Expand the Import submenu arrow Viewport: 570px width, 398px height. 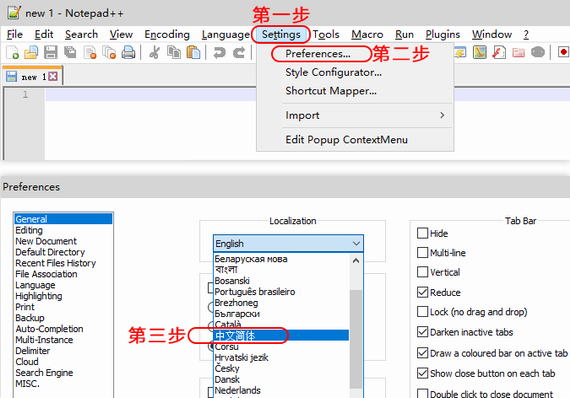tap(442, 115)
